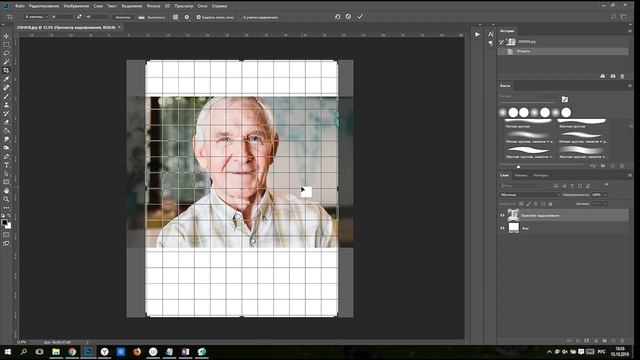
Task: Switch to the Paths tab
Action: pyautogui.click(x=541, y=176)
